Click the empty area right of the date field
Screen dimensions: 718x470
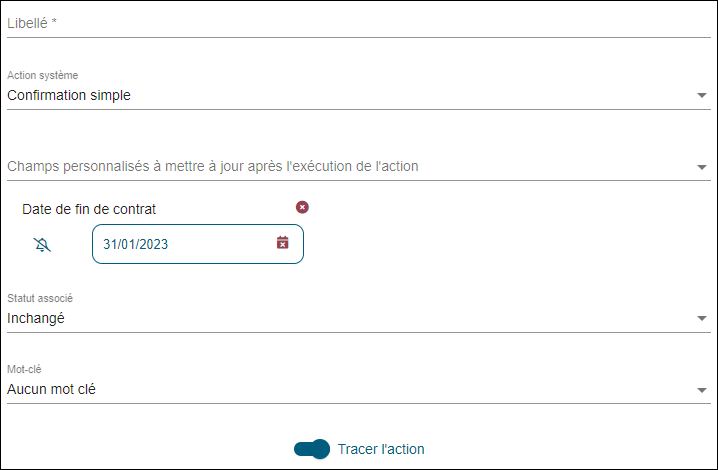point(500,244)
